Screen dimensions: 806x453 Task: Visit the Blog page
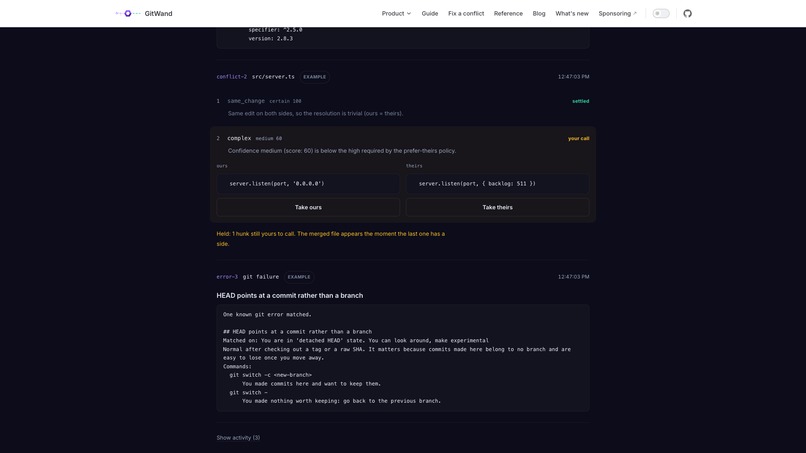pos(539,13)
